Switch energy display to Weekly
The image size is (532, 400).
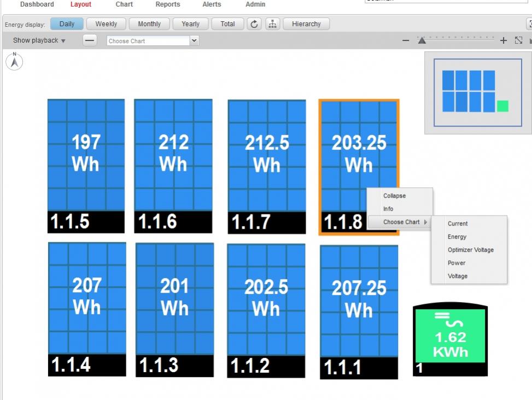(106, 24)
